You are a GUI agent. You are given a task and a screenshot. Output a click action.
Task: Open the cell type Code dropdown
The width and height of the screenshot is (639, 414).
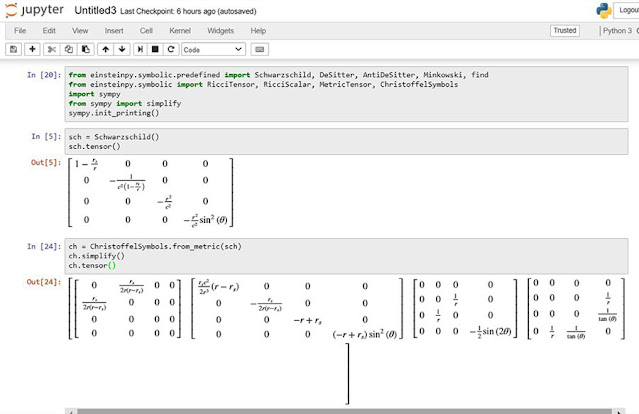213,49
